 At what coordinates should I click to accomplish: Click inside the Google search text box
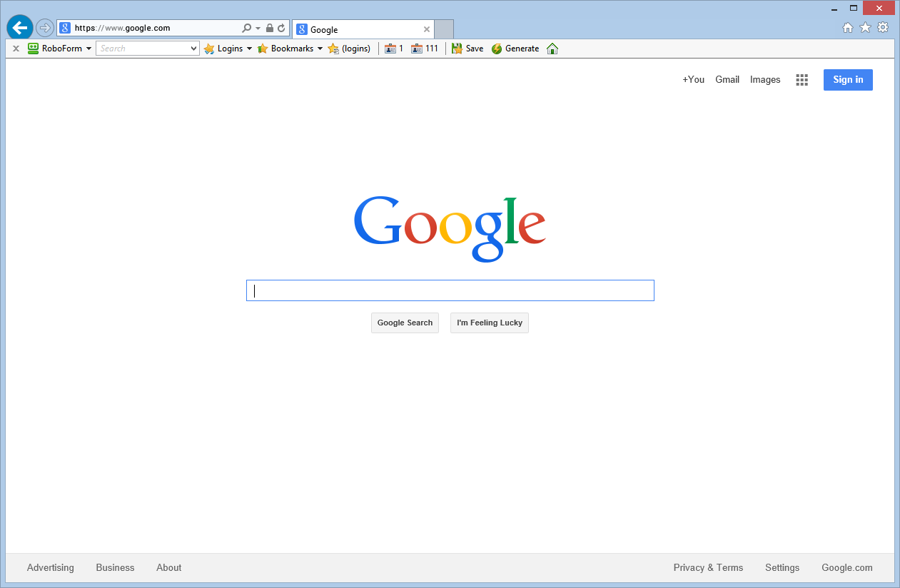coord(450,290)
